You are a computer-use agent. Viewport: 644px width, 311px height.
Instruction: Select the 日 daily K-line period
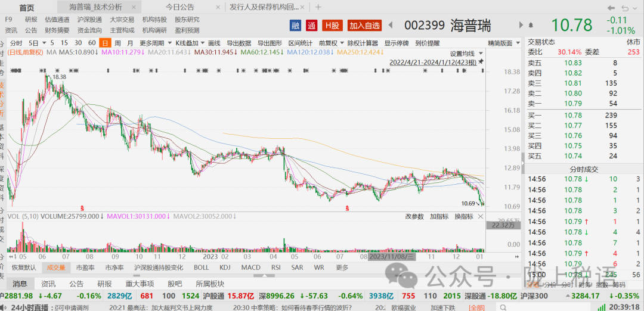pyautogui.click(x=105, y=43)
